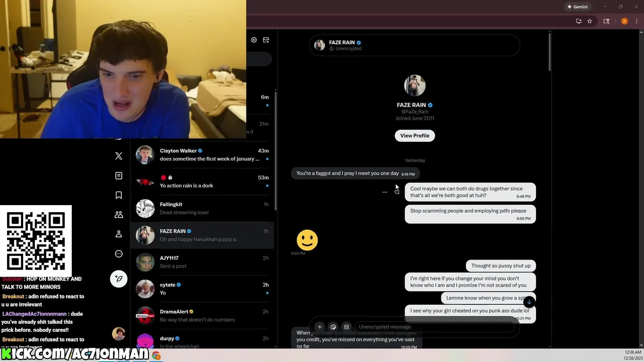Open DramaAlert conversation
The width and height of the screenshot is (644, 362).
pos(202,316)
